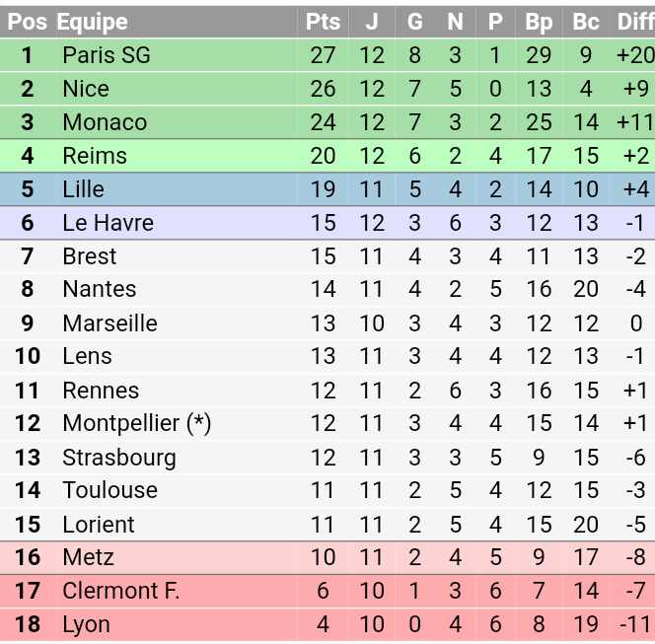Select the Toulouse row
655x644 pixels.
tap(327, 490)
